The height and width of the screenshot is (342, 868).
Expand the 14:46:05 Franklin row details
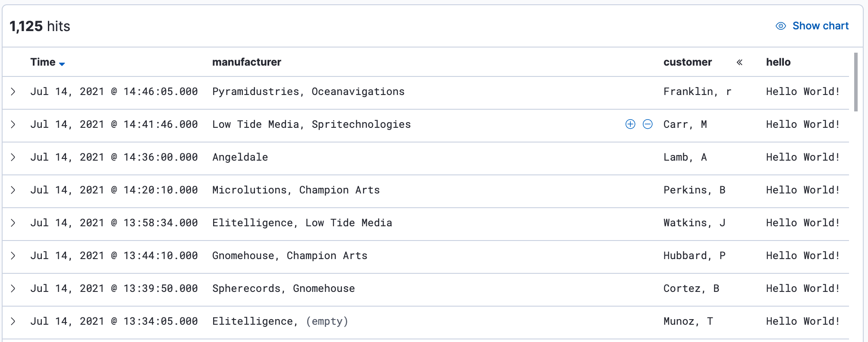tap(13, 92)
